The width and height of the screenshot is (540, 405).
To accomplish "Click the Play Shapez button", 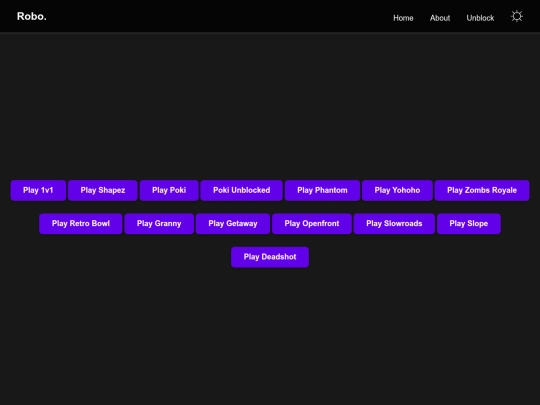I will pos(103,190).
